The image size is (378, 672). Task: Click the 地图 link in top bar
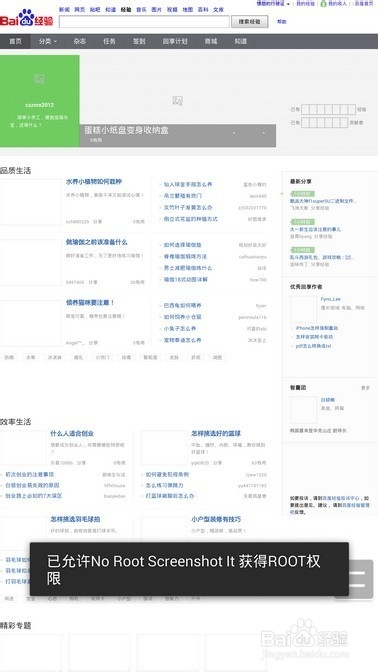187,9
